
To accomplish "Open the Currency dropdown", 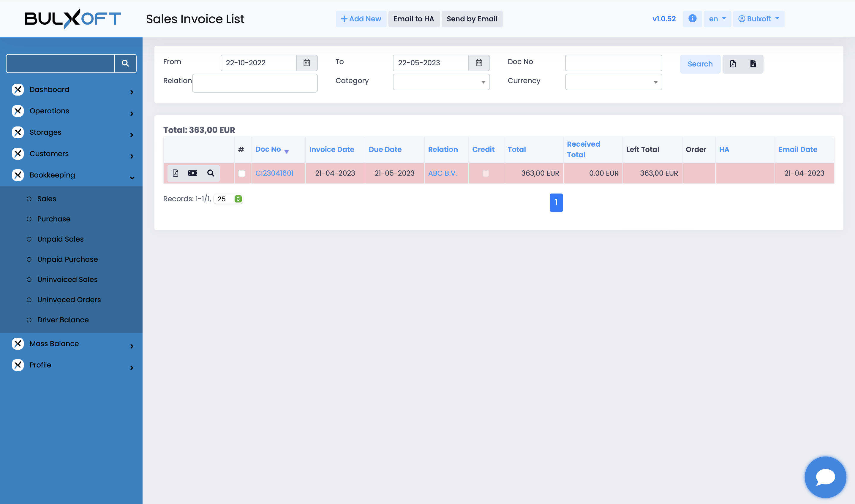I will (613, 82).
